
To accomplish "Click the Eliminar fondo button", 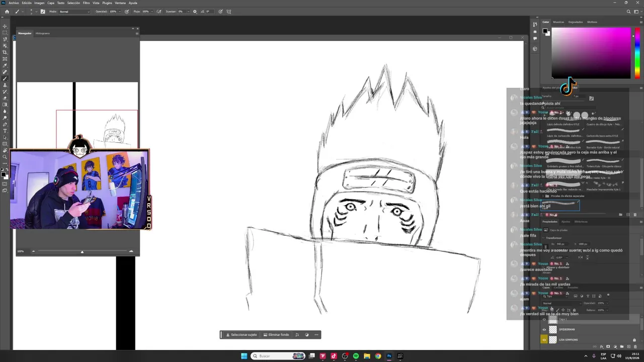I will tap(276, 335).
